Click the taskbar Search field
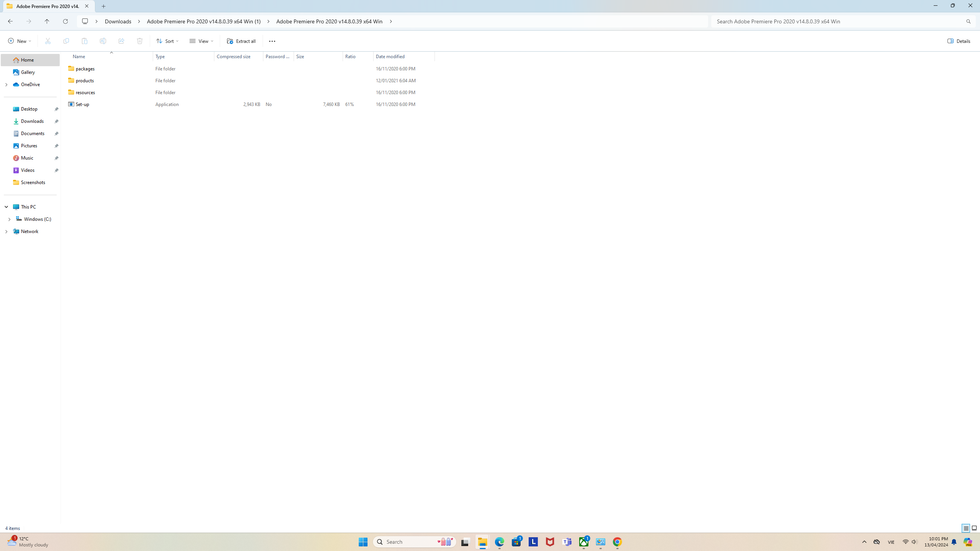 pyautogui.click(x=415, y=542)
